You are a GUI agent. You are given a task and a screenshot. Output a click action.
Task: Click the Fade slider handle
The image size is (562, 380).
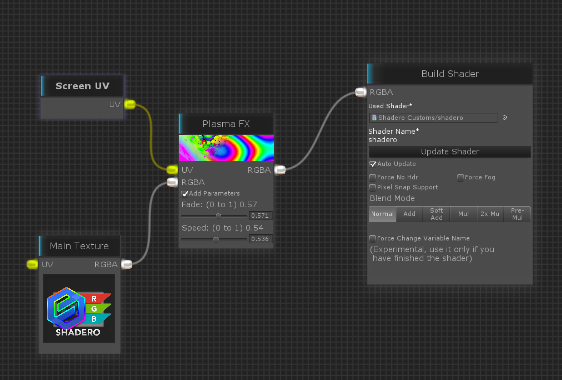pos(219,216)
